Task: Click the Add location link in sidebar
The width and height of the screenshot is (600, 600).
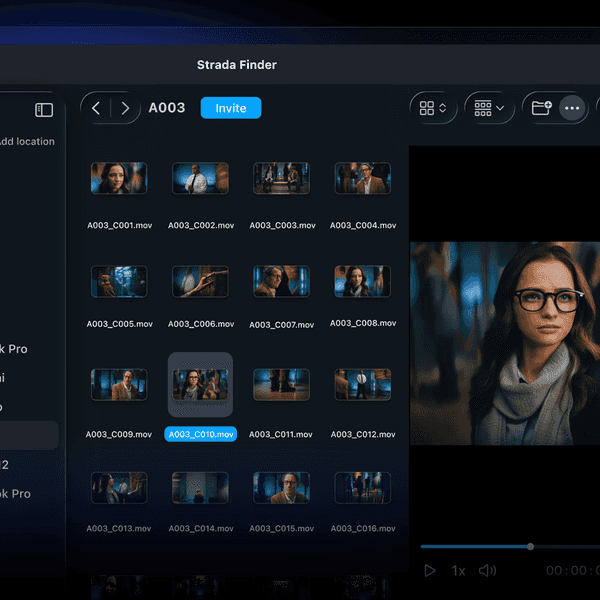Action: 27,142
